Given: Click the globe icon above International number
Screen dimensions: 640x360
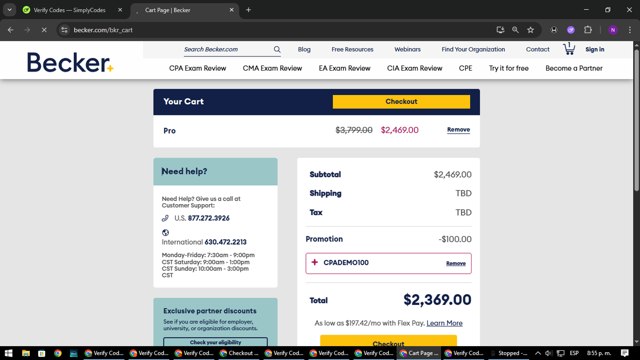Looking at the screenshot, I should pyautogui.click(x=165, y=233).
